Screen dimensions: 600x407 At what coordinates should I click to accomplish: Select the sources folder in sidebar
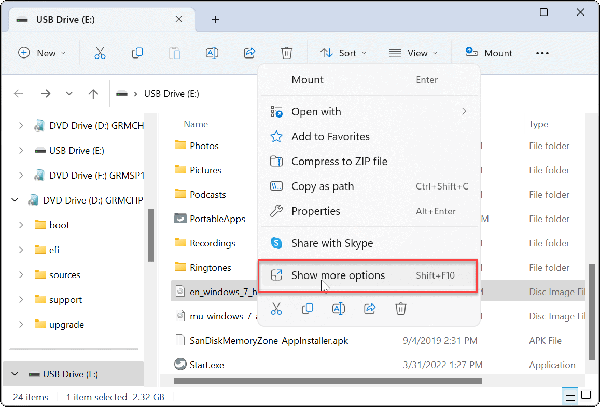(x=64, y=274)
